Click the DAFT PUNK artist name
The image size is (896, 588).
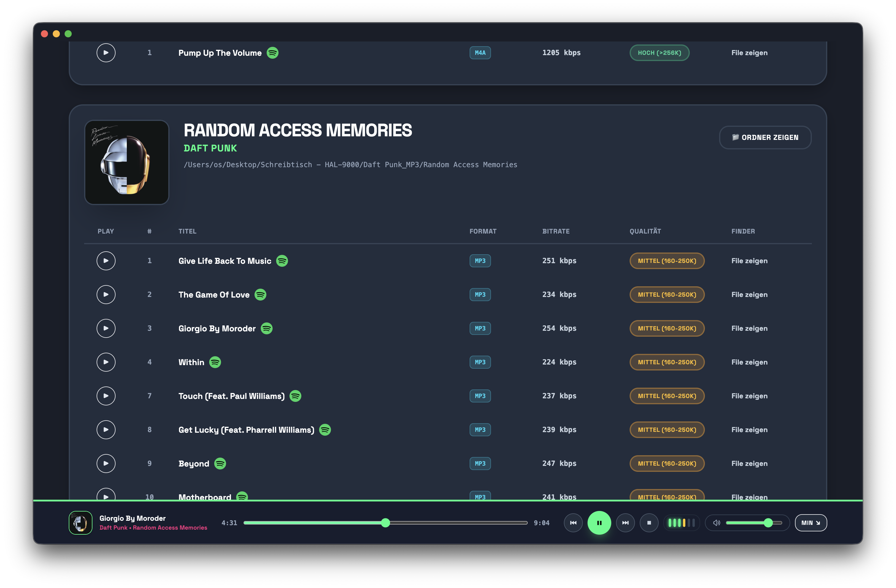pyautogui.click(x=210, y=148)
